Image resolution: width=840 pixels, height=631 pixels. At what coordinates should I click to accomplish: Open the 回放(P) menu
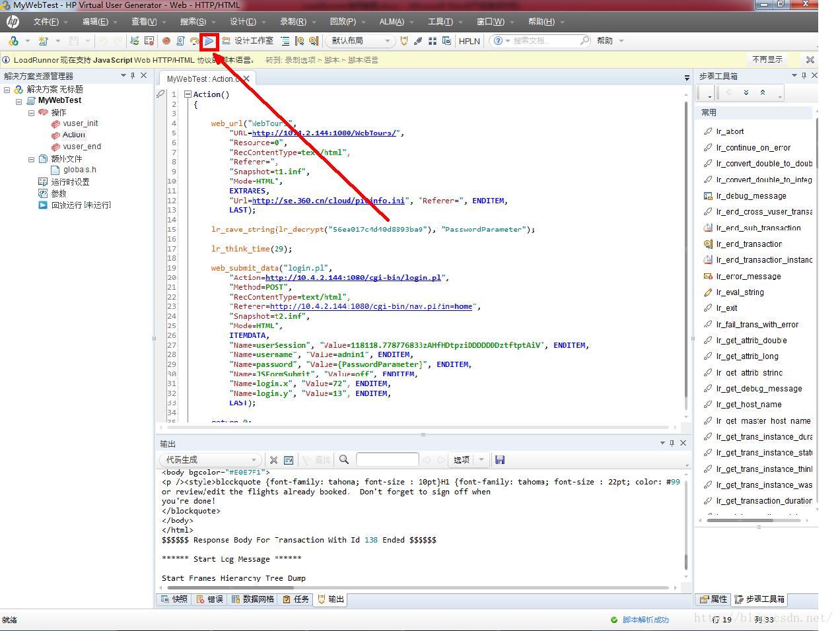tap(343, 22)
